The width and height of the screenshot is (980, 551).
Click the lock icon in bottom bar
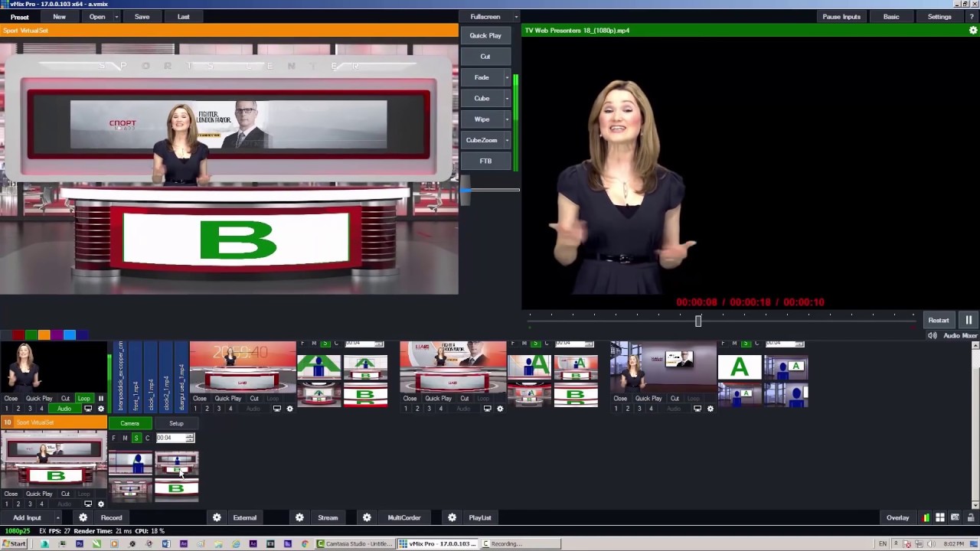pyautogui.click(x=969, y=517)
